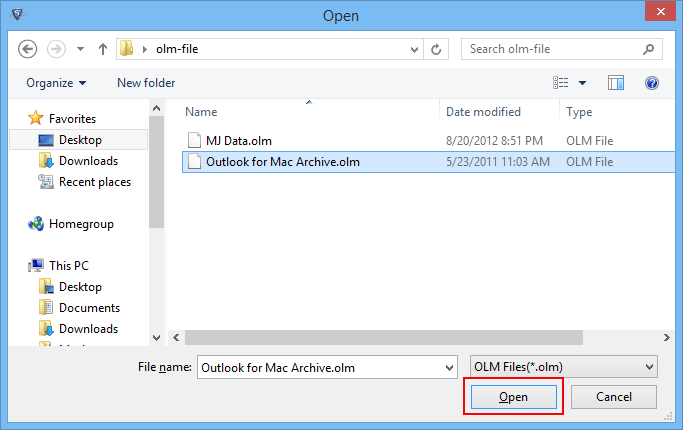Image resolution: width=683 pixels, height=430 pixels.
Task: Select Homegroup
Action: tap(81, 224)
